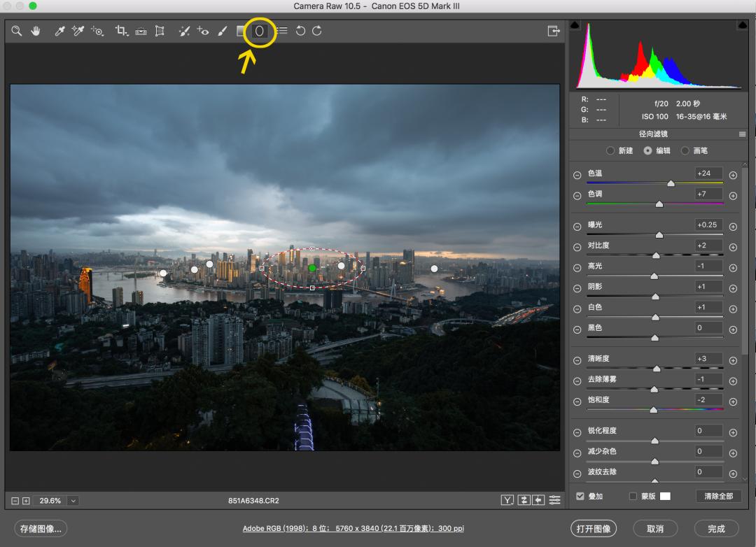The height and width of the screenshot is (547, 756).
Task: Open the zoom level dropdown
Action: [x=73, y=501]
